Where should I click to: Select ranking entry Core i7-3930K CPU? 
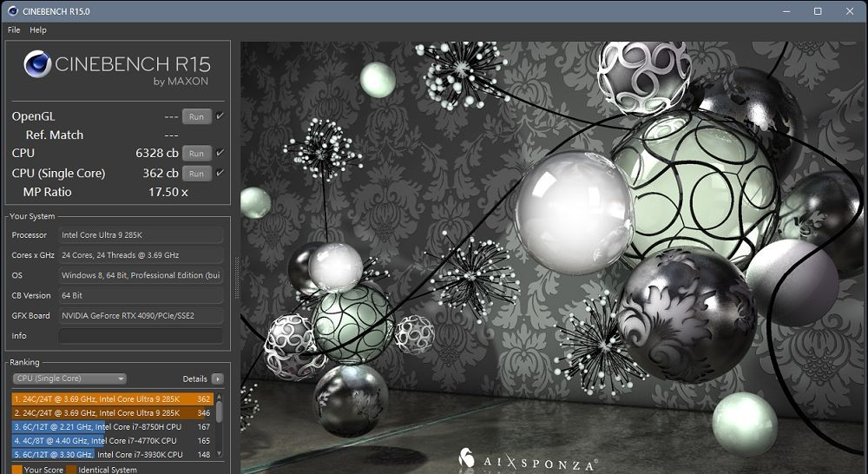pyautogui.click(x=112, y=454)
